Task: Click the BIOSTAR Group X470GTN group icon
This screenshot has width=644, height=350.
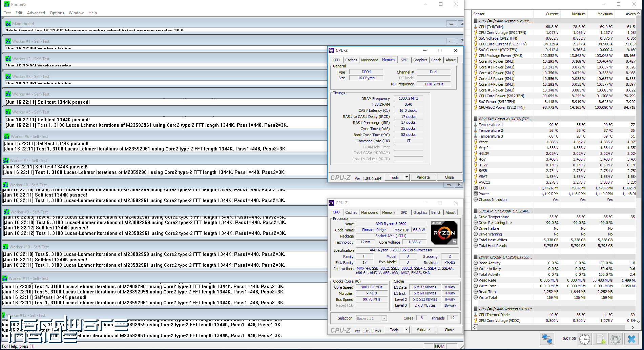Action: coord(476,119)
